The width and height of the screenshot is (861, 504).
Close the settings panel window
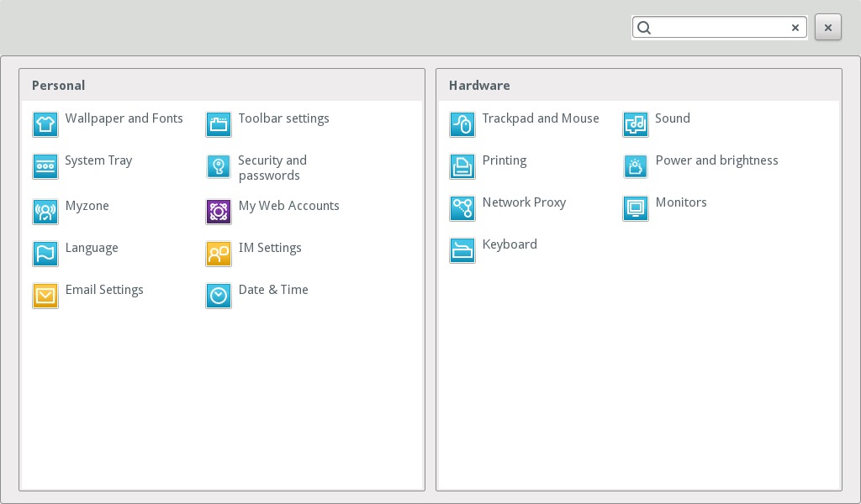tap(828, 28)
